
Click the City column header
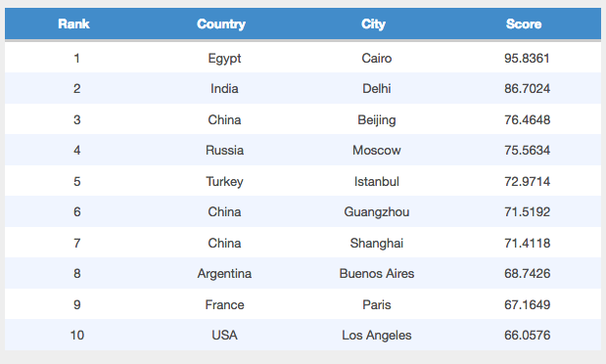[x=373, y=23]
